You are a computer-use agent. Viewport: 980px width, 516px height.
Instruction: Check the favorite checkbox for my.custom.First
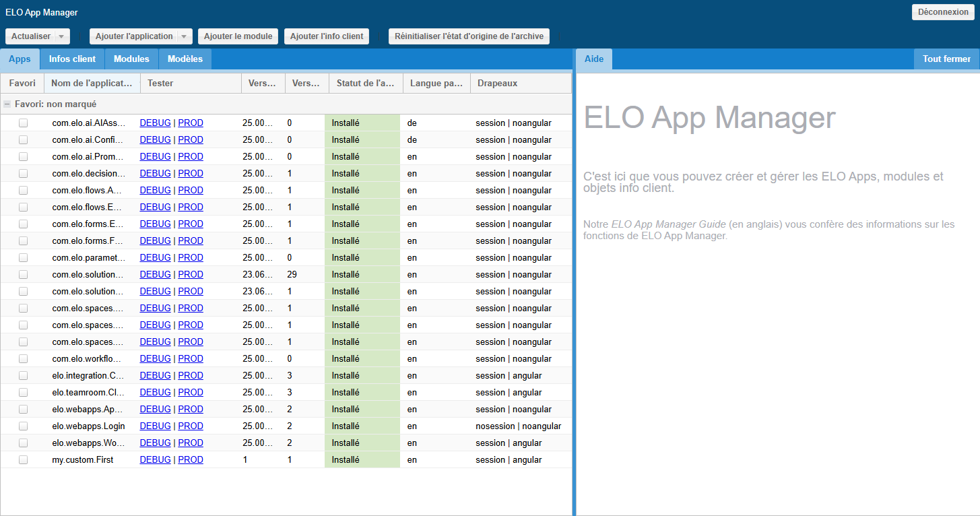pyautogui.click(x=24, y=459)
